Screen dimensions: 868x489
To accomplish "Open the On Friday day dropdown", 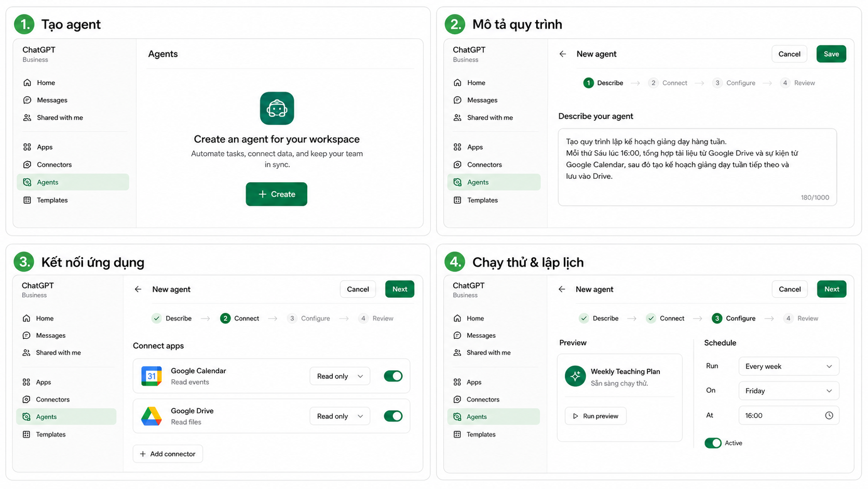I will click(x=789, y=391).
